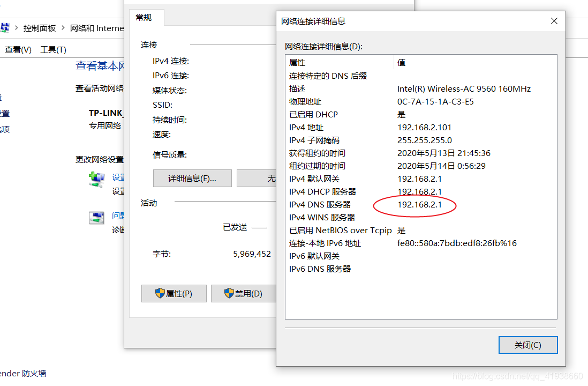
Task: Select the subnet mask value 255.255.255.0
Action: (x=425, y=140)
